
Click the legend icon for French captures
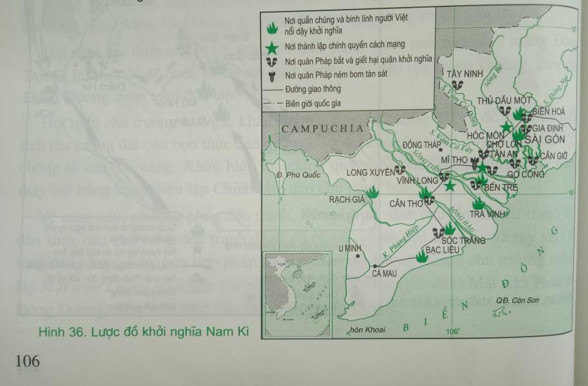tap(272, 62)
